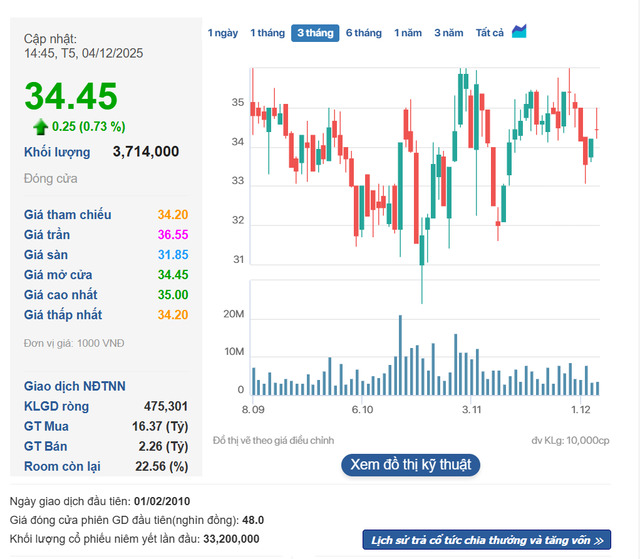The image size is (640, 559).
Task: Click the Giá trần value 36.55
Action: pyautogui.click(x=172, y=235)
